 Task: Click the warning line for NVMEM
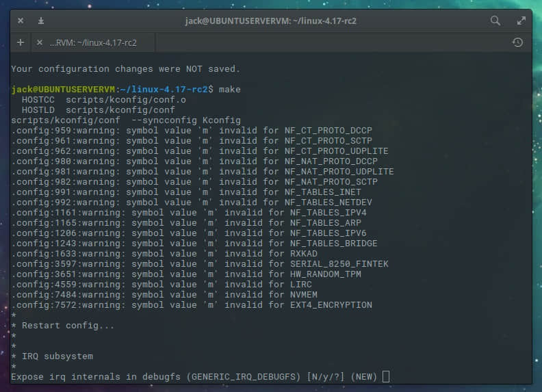[x=164, y=295]
